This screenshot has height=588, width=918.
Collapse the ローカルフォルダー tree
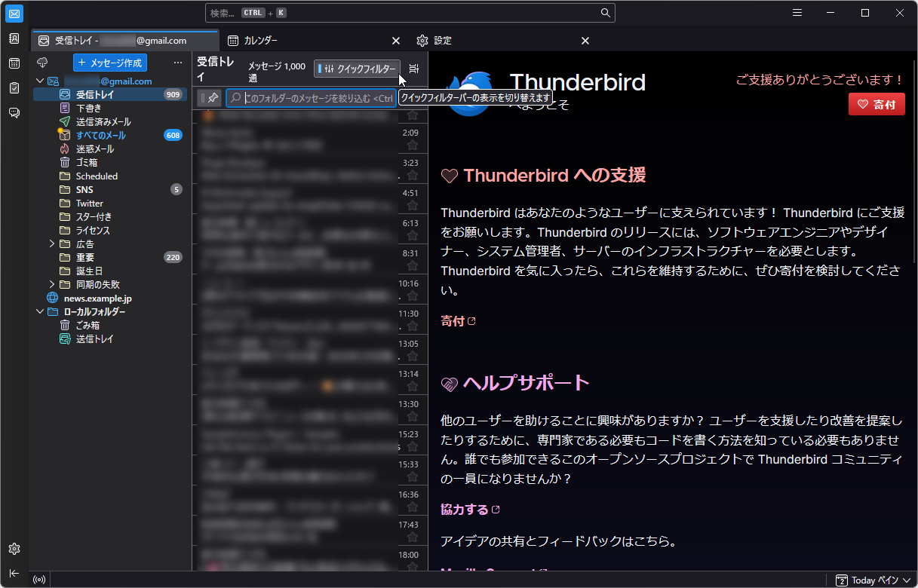(40, 311)
